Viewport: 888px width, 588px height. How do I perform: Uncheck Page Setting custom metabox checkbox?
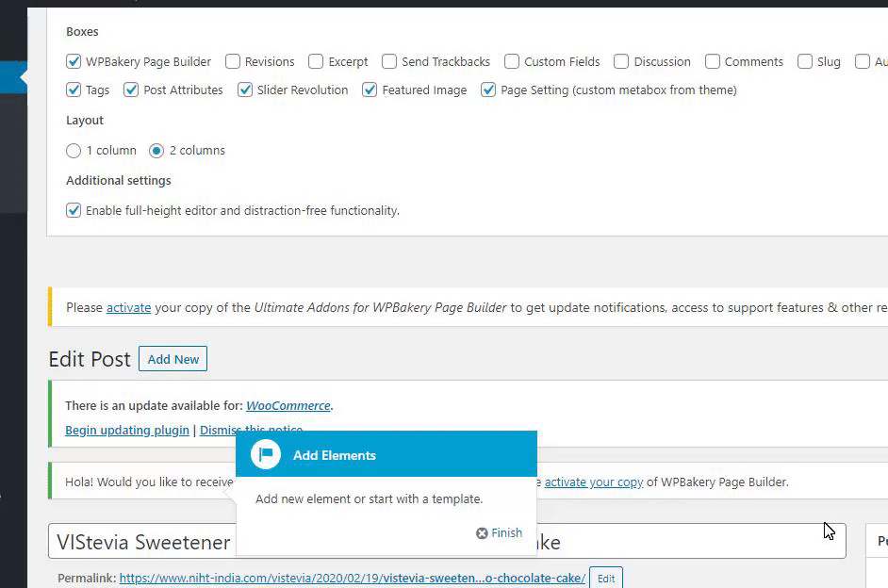point(488,90)
